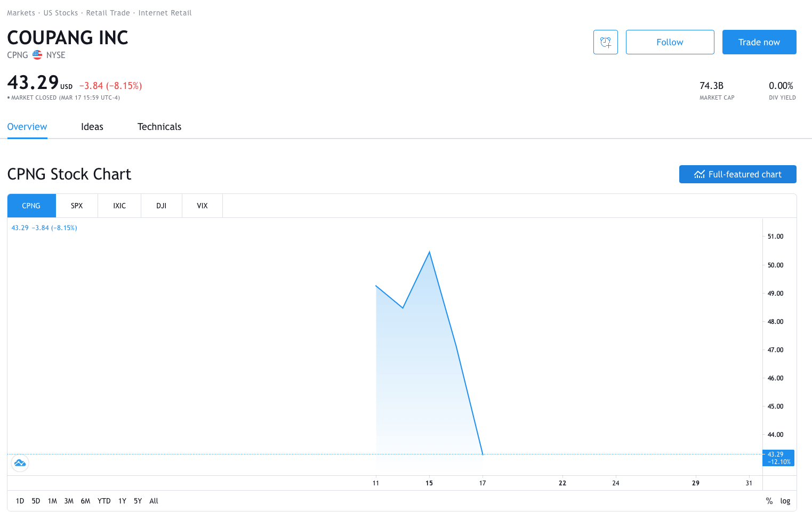
Task: Click the add alert clock icon
Action: click(606, 42)
